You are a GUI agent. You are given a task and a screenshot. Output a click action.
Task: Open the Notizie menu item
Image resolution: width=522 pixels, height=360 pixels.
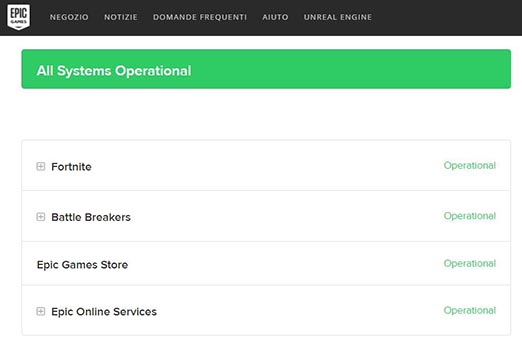point(121,17)
